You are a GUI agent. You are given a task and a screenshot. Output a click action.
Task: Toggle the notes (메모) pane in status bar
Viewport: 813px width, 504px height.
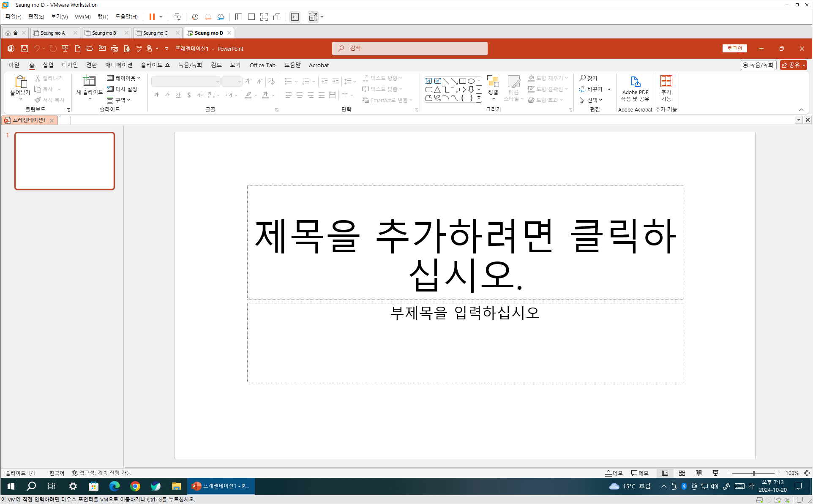point(614,473)
